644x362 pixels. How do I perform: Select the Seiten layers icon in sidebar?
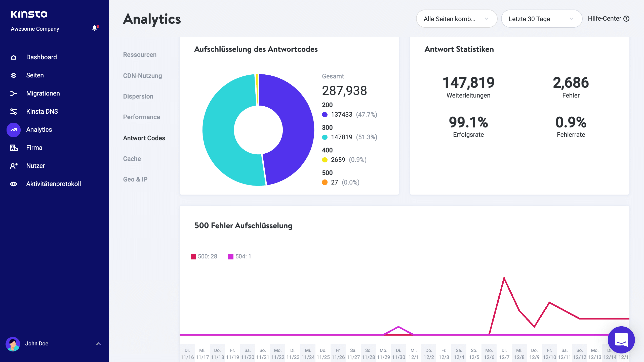click(13, 75)
